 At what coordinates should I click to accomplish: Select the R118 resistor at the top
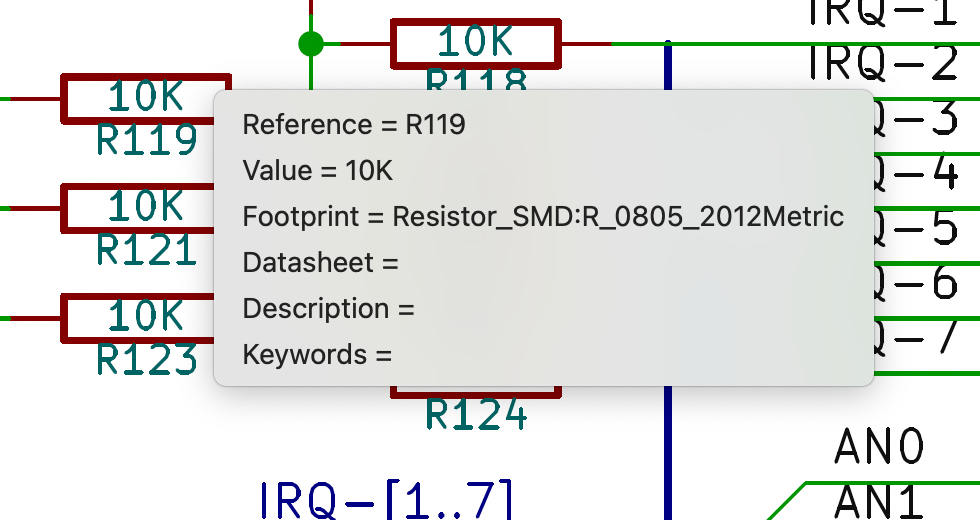(x=474, y=44)
